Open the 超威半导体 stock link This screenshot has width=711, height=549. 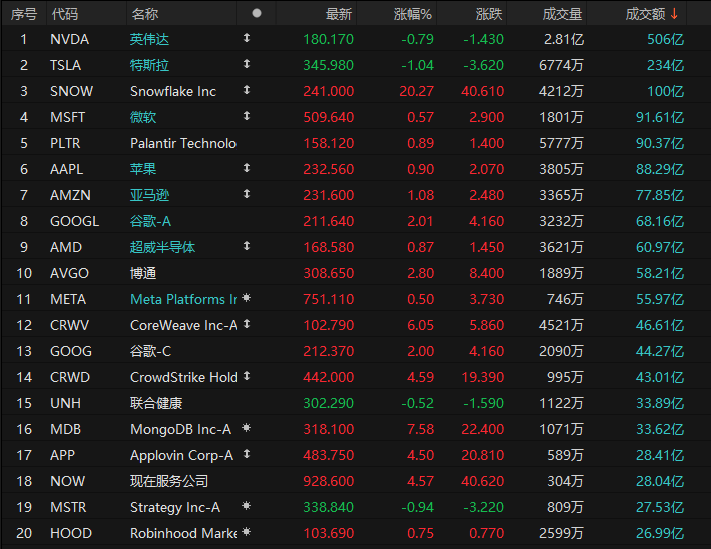click(162, 247)
